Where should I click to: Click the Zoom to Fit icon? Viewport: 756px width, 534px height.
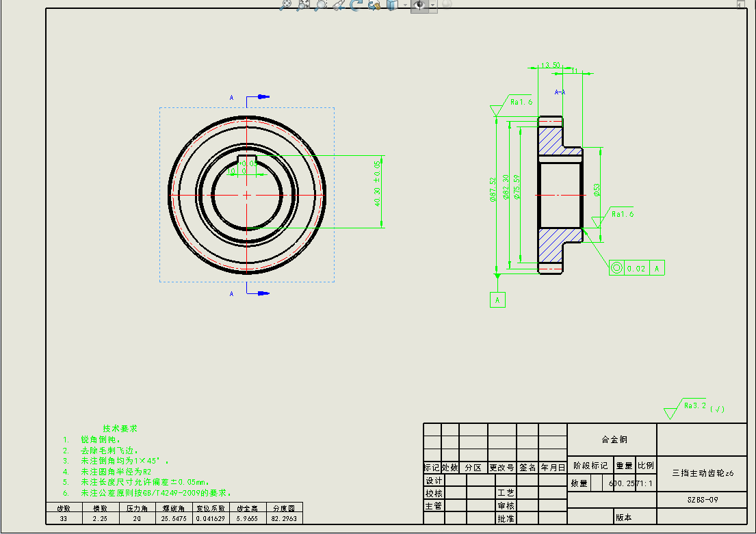pyautogui.click(x=286, y=5)
